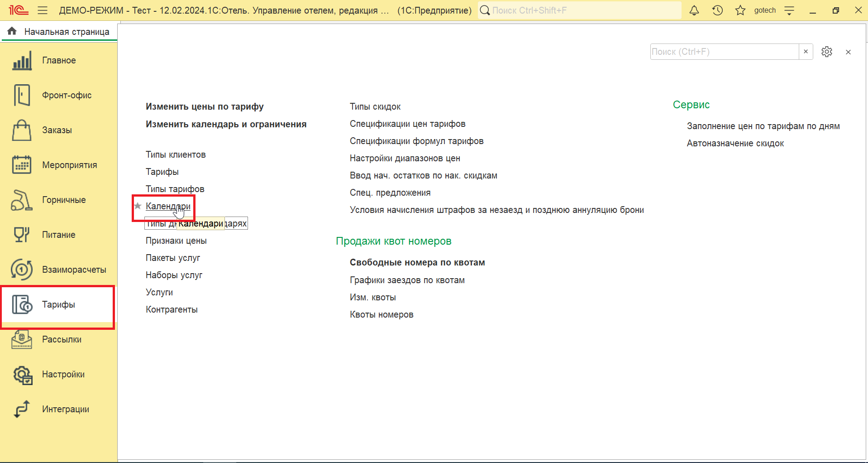The image size is (868, 463).
Task: Open Наборы услуг link
Action: (x=174, y=275)
